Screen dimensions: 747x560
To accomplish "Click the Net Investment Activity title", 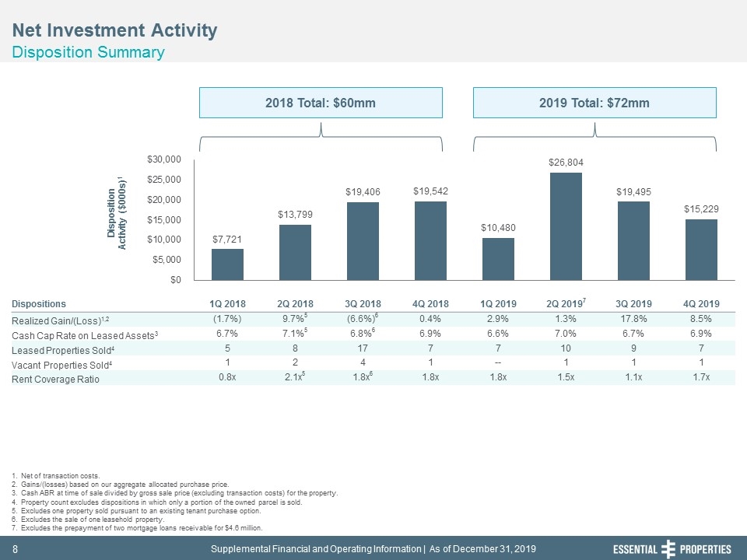I will [x=115, y=30].
